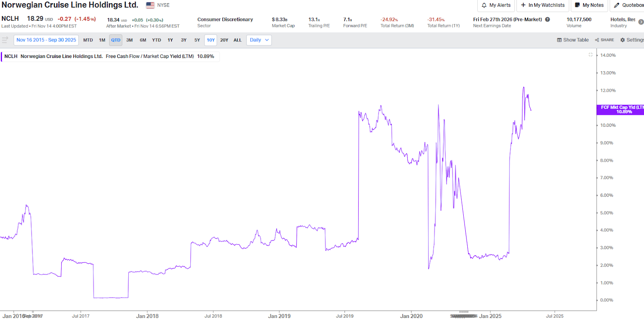Open the My Notes button

coord(589,5)
